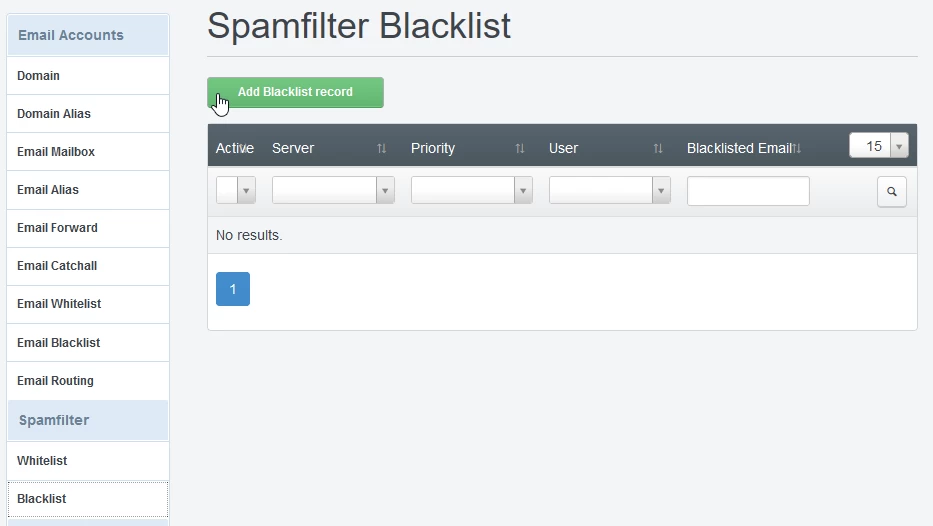The width and height of the screenshot is (933, 526).
Task: Open the Priority filter dropdown
Action: coord(471,191)
